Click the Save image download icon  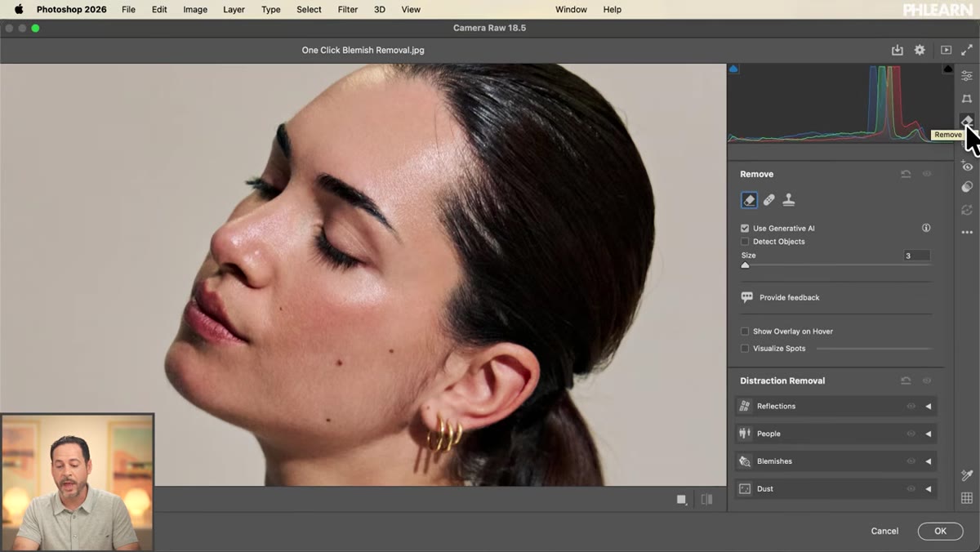(x=897, y=50)
